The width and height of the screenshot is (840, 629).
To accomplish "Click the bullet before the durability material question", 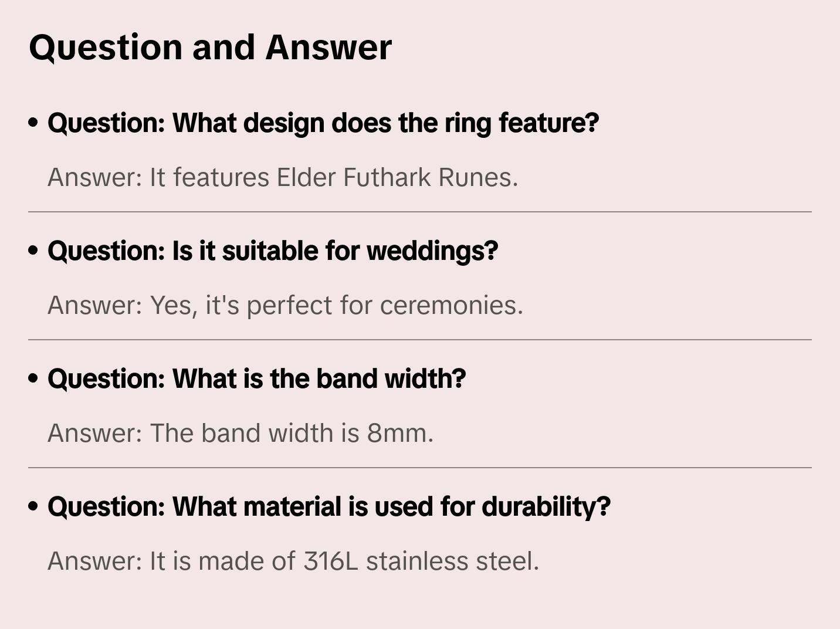I will [x=33, y=506].
